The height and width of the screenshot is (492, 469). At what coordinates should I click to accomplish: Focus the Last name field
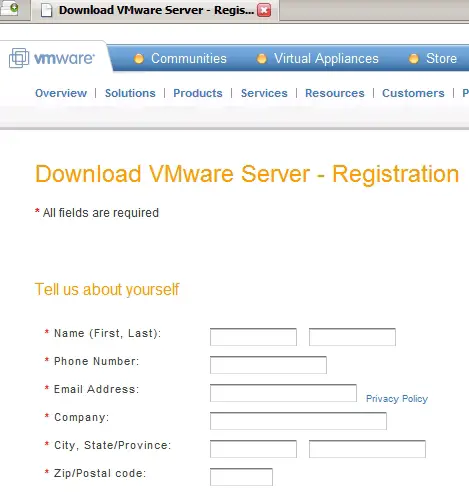tap(352, 337)
